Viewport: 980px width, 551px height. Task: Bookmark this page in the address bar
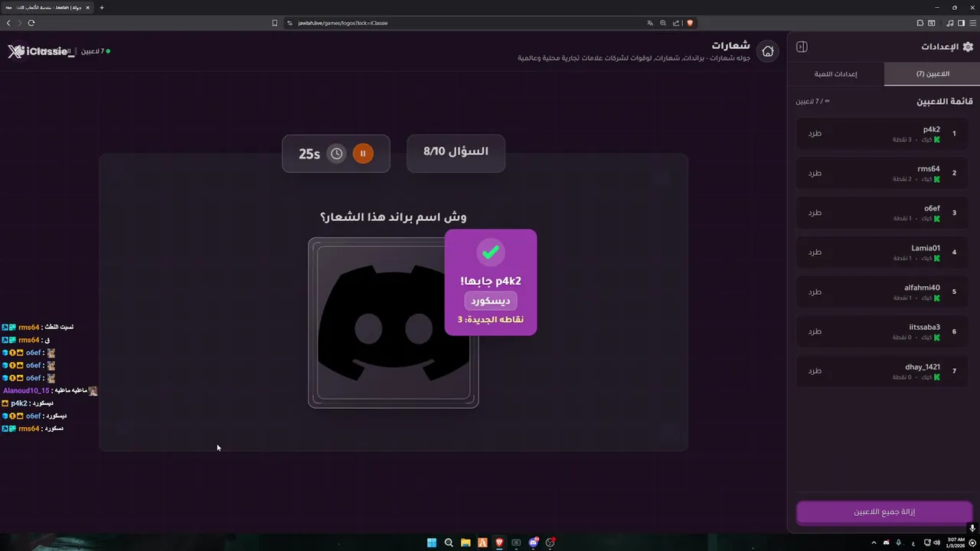point(275,23)
